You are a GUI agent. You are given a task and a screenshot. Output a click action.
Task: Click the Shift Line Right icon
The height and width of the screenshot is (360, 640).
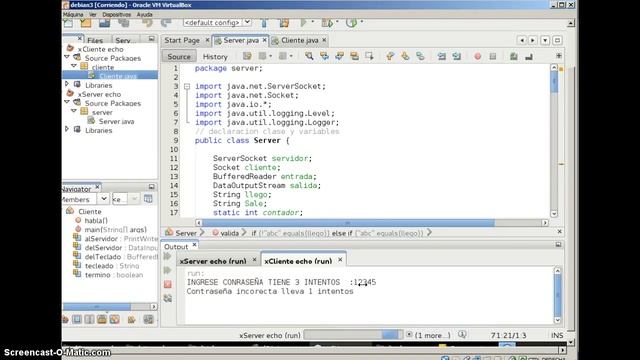click(456, 56)
